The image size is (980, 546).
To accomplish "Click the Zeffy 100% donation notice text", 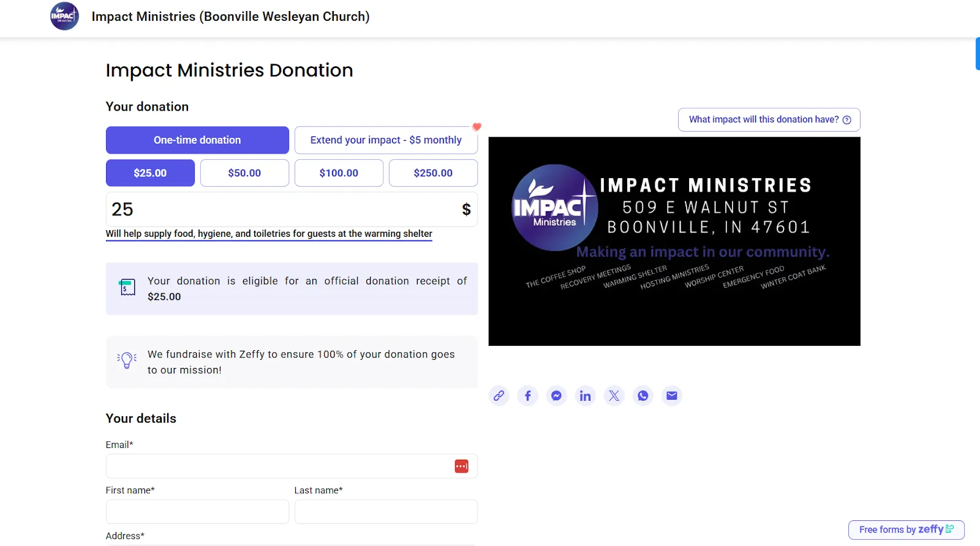I will (x=301, y=362).
